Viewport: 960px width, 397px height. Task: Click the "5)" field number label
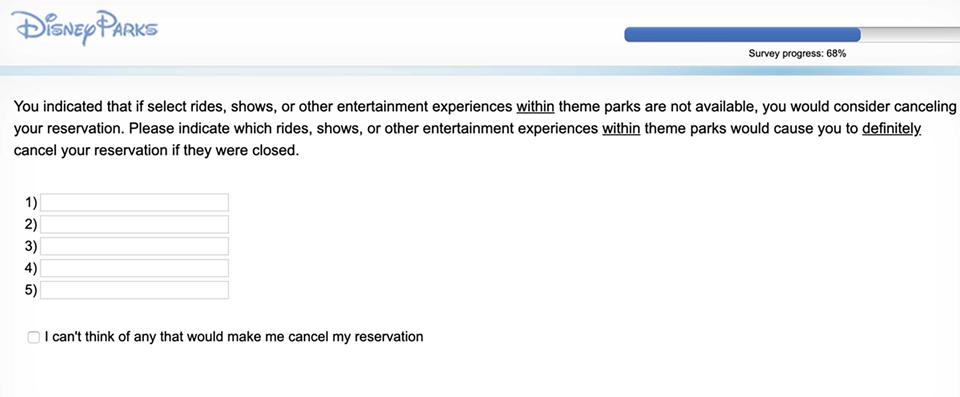[x=31, y=290]
